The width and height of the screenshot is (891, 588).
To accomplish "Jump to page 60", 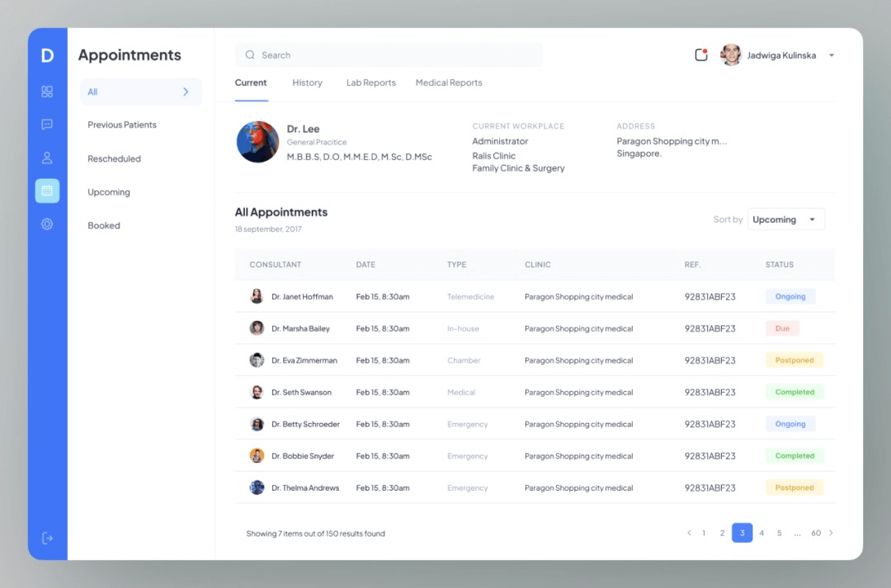I will tap(816, 533).
